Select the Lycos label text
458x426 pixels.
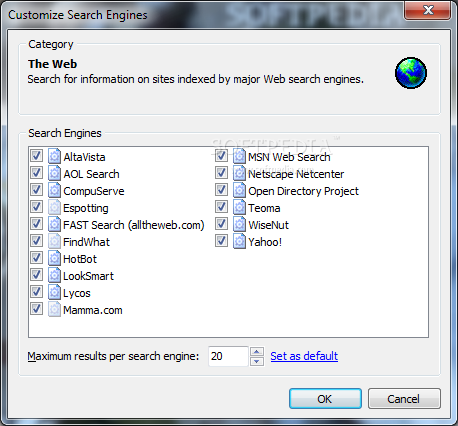pos(77,293)
